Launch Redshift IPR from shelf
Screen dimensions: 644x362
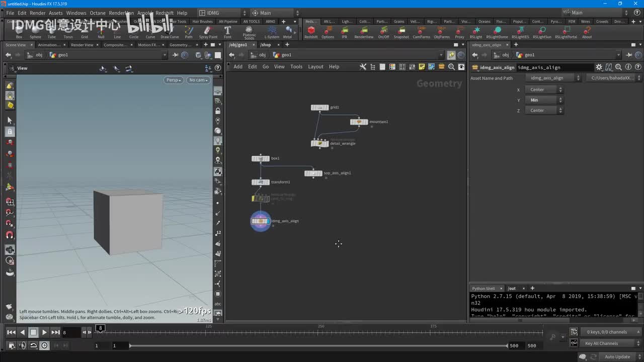(345, 33)
